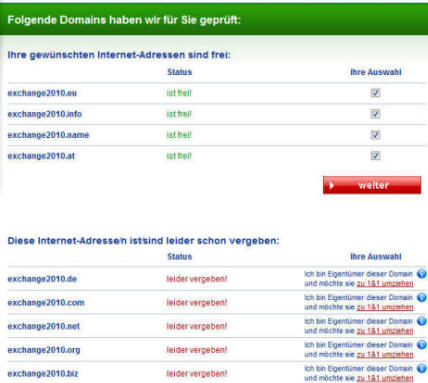This screenshot has height=383, width=428.
Task: Open 'zu 1&1 umziehen' link for exchange2010.org
Action: (x=385, y=354)
